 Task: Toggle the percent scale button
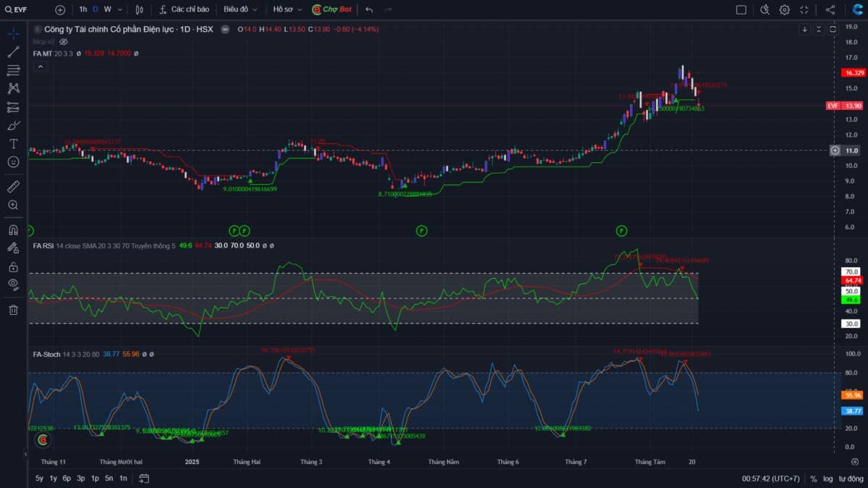pyautogui.click(x=814, y=479)
